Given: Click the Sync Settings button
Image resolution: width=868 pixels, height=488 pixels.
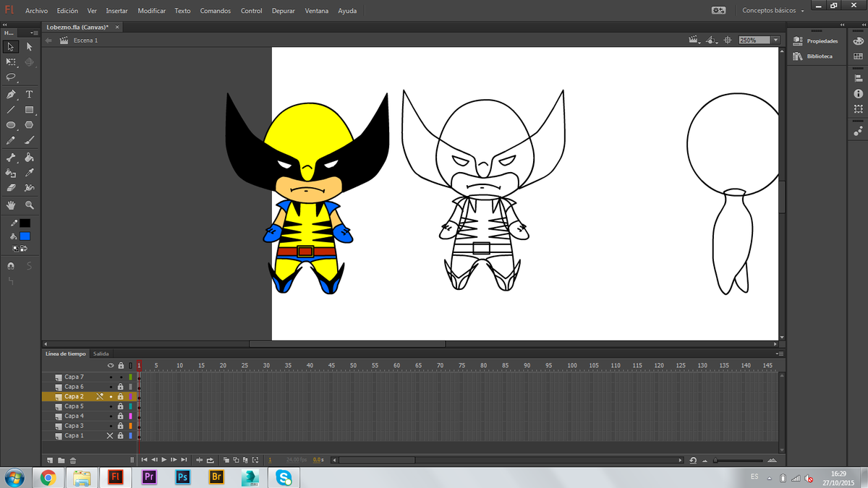Looking at the screenshot, I should [718, 11].
